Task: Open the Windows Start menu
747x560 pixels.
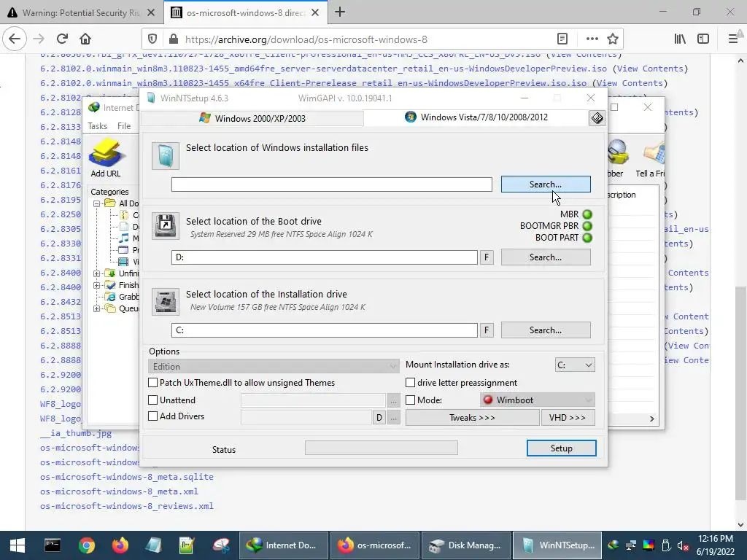Action: pos(18,545)
